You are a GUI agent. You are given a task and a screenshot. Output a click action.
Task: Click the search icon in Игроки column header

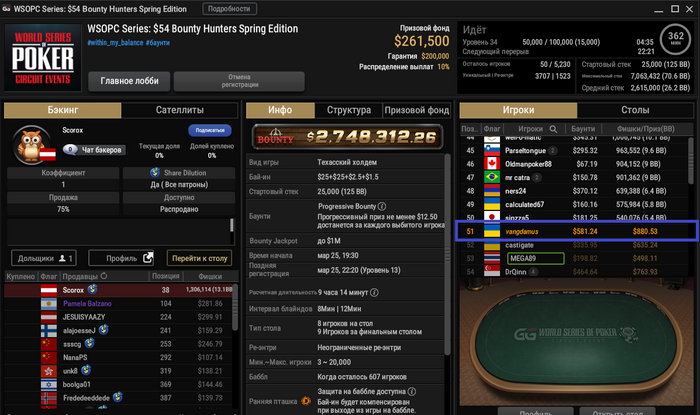coord(553,129)
